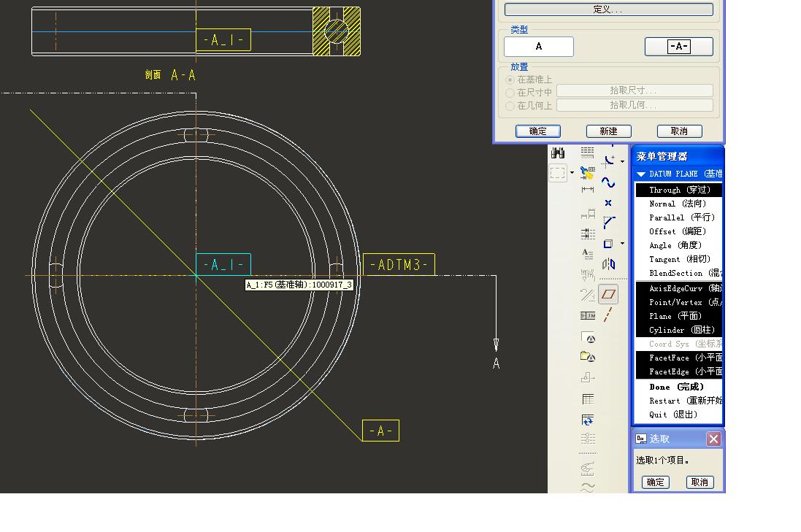Select the chamfer corner tool
801x532 pixels.
608,223
